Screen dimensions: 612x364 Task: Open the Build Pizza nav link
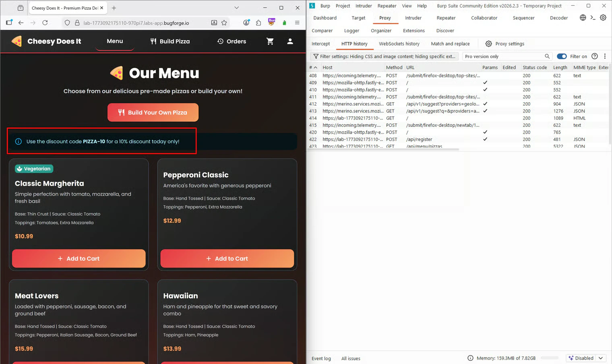(170, 41)
